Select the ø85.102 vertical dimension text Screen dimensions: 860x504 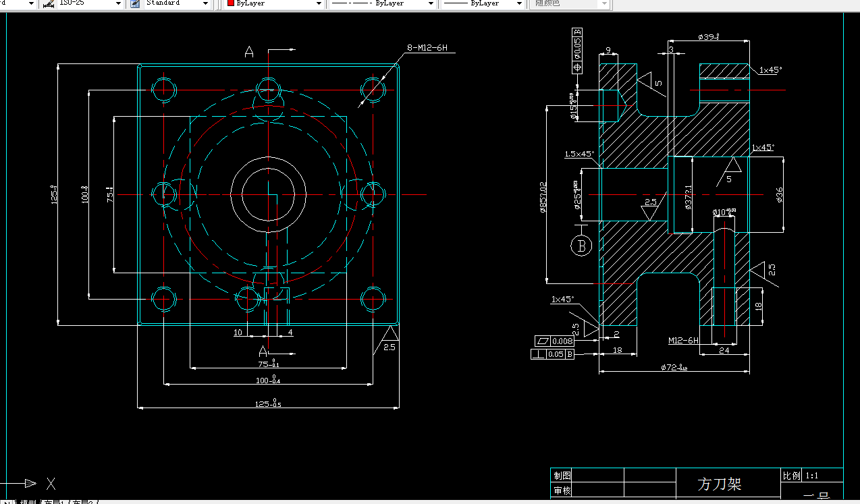click(543, 197)
